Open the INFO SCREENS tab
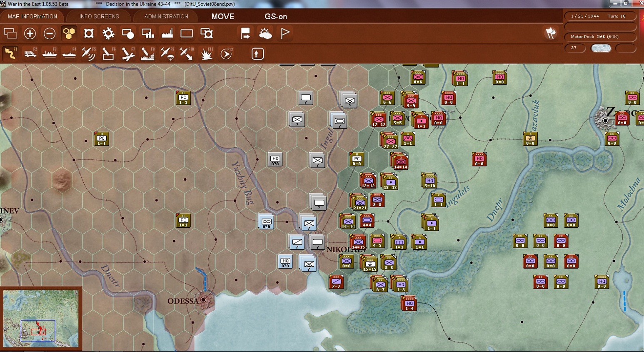This screenshot has width=644, height=352. [99, 16]
